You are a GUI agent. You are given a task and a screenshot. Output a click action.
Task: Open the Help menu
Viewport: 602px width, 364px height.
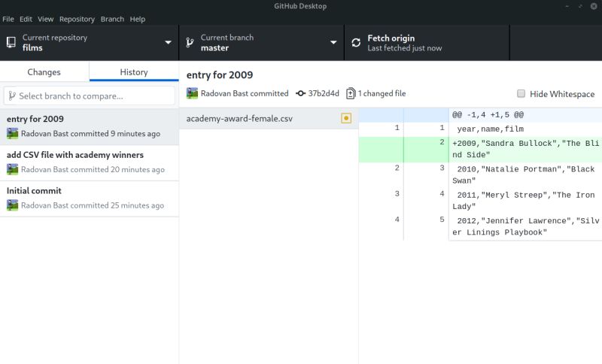pos(137,20)
